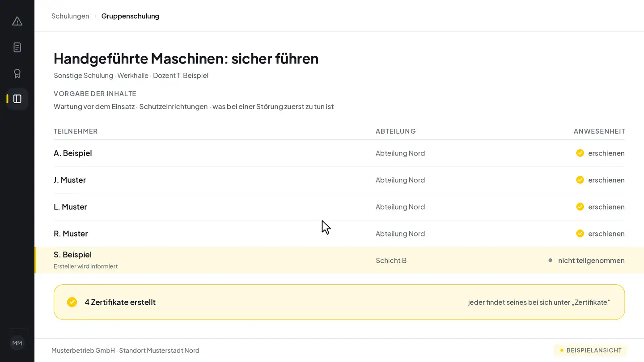
Task: Click Abteilung Nord in A. Beispiel row
Action: click(x=400, y=153)
